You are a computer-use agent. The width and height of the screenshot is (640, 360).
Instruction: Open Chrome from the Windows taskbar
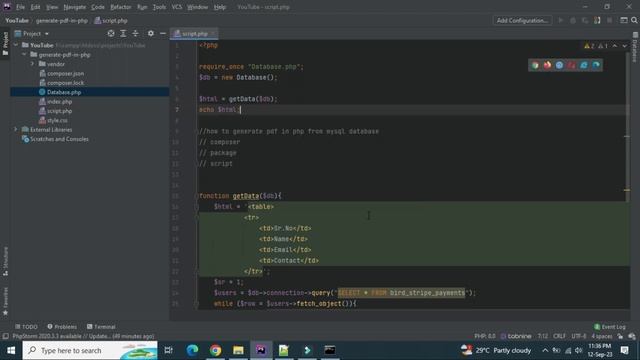[x=216, y=350]
